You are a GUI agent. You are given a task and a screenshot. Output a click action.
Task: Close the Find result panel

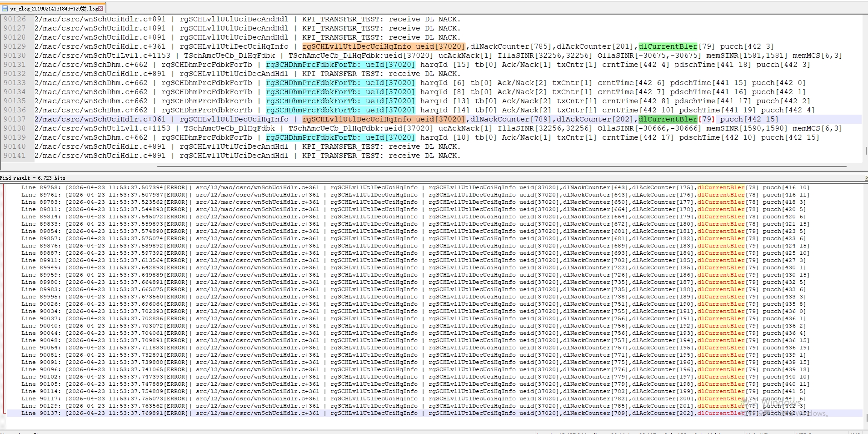866,178
